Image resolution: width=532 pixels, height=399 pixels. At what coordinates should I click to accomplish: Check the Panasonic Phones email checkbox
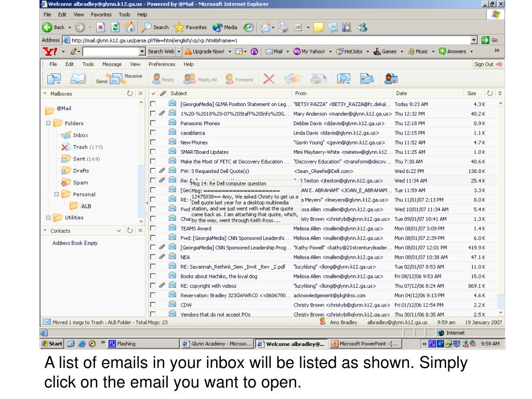tap(153, 123)
